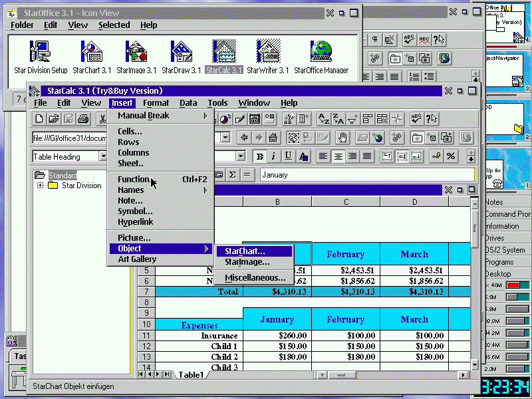Click the vertical scrollbar thumb of spreadsheet
Viewport: 532px width, 399px height.
pyautogui.click(x=475, y=228)
